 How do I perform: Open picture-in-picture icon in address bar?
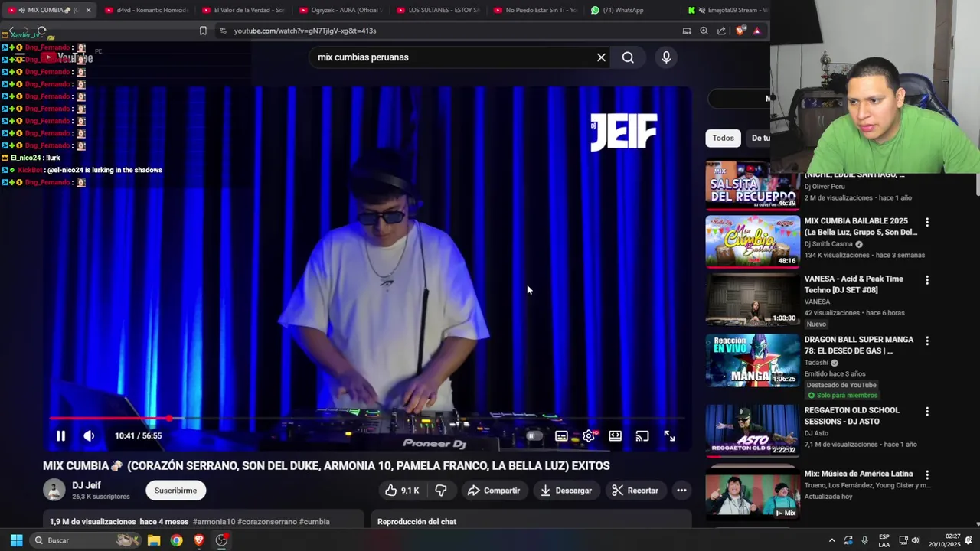(687, 31)
